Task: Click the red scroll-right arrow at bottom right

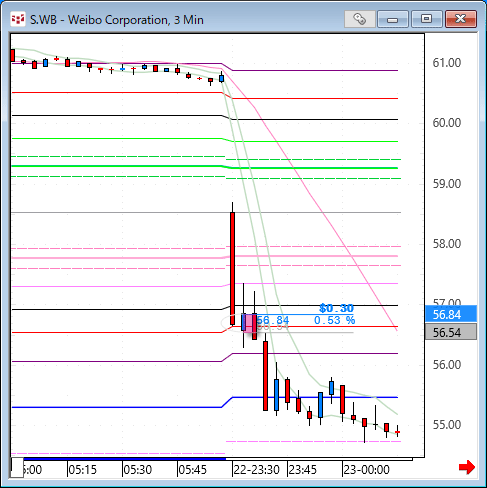Action: coord(466,467)
